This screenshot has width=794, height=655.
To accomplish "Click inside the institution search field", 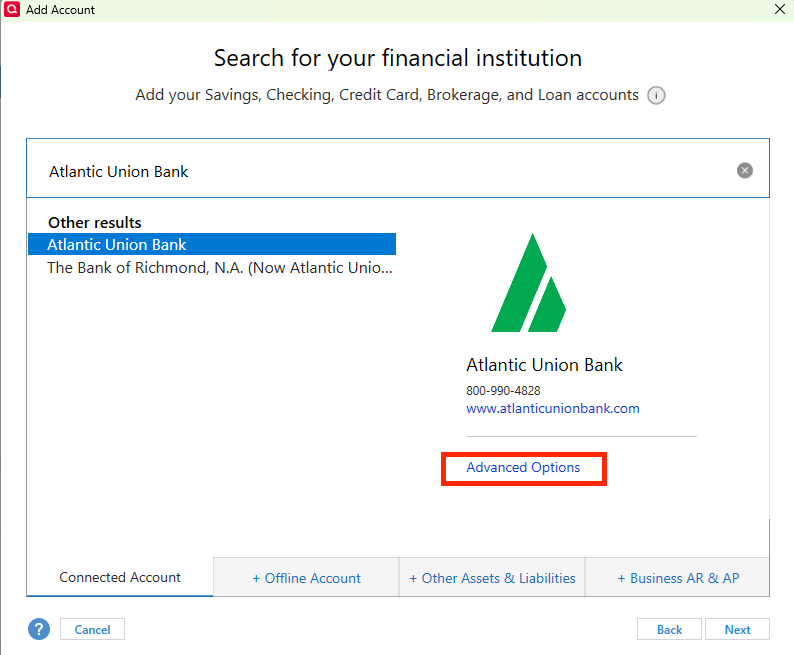I will tap(398, 168).
